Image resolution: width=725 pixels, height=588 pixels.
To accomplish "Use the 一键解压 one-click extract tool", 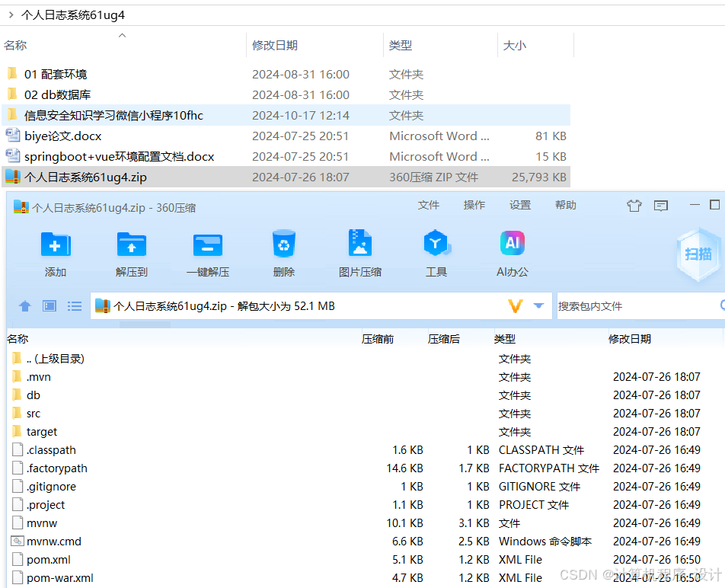I will tap(207, 251).
